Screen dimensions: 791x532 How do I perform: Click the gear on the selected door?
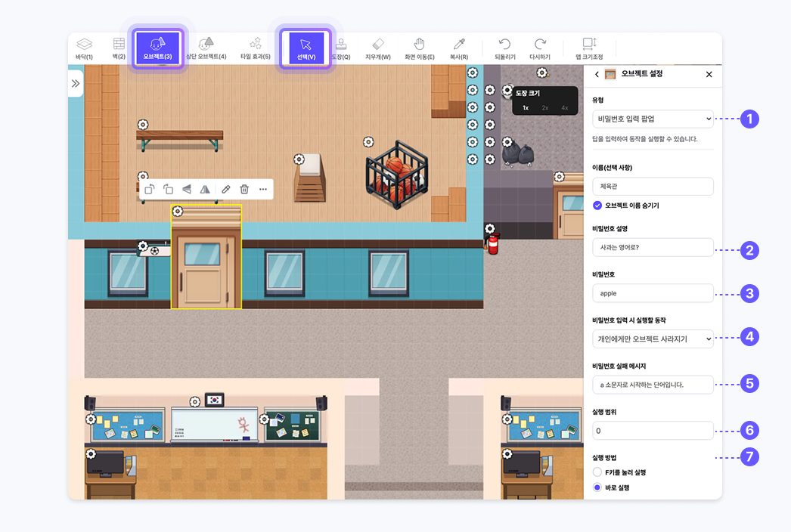click(x=178, y=212)
